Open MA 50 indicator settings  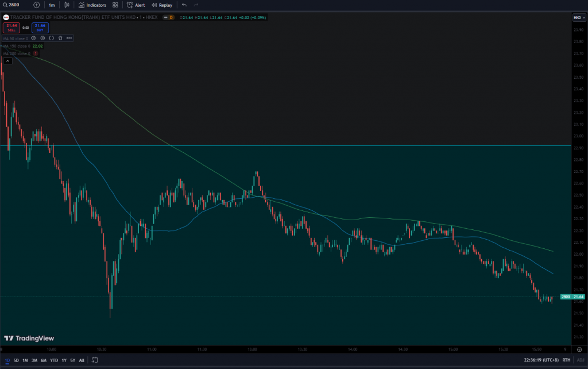click(42, 38)
